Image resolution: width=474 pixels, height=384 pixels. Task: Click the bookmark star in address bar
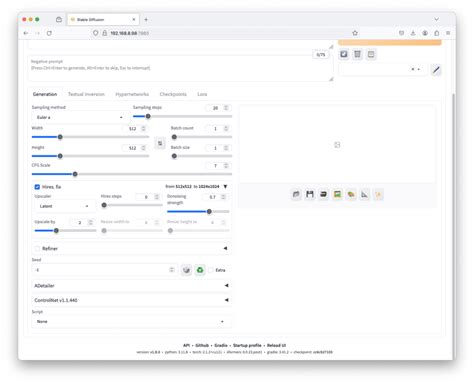(355, 33)
